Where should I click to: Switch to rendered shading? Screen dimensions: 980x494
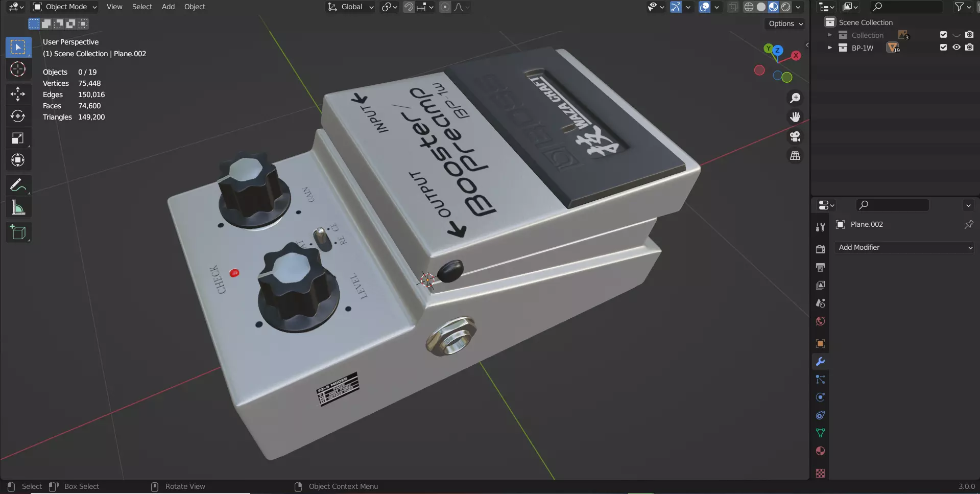(785, 7)
